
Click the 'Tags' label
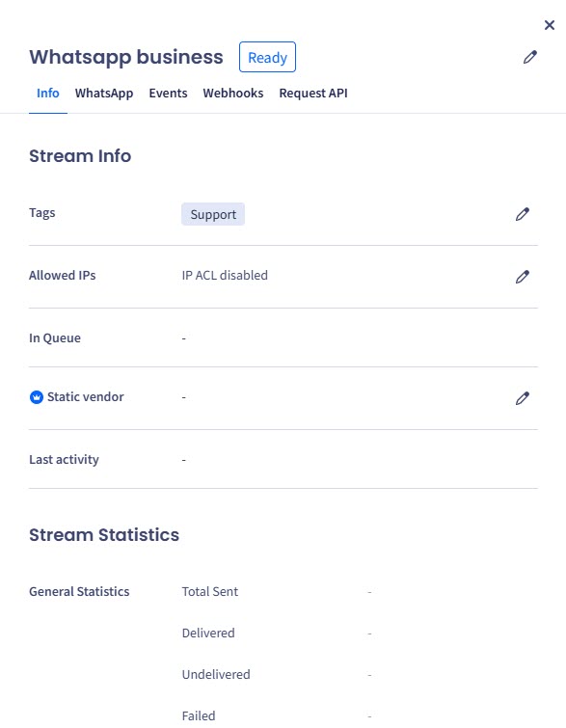click(42, 213)
